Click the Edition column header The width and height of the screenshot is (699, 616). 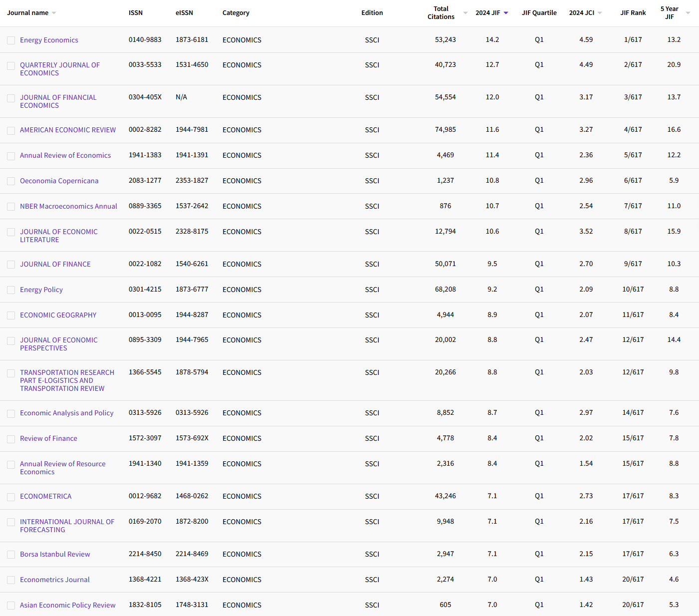coord(372,13)
